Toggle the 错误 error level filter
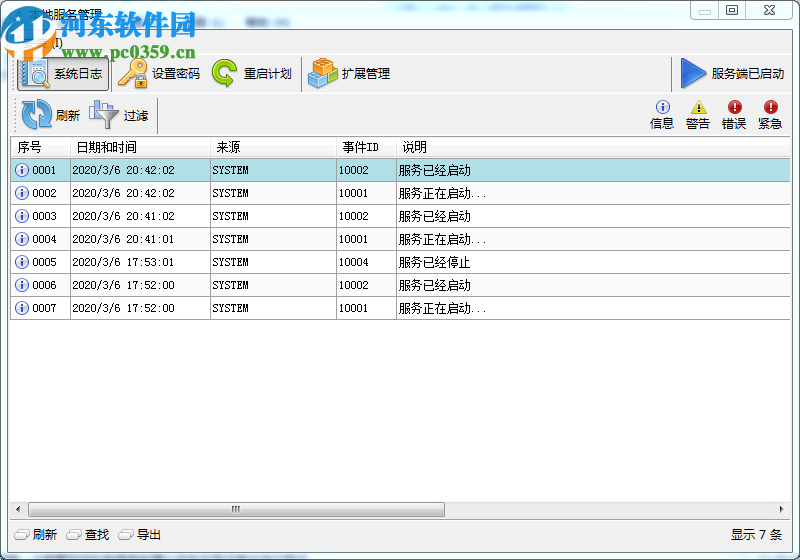Screen dimensions: 800x560 click(x=734, y=115)
